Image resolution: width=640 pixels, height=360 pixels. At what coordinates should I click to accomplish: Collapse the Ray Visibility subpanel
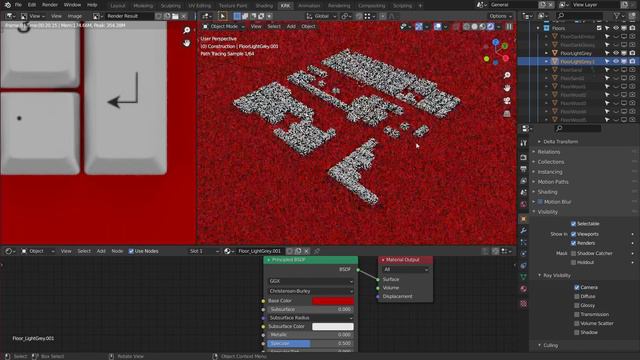(557, 276)
